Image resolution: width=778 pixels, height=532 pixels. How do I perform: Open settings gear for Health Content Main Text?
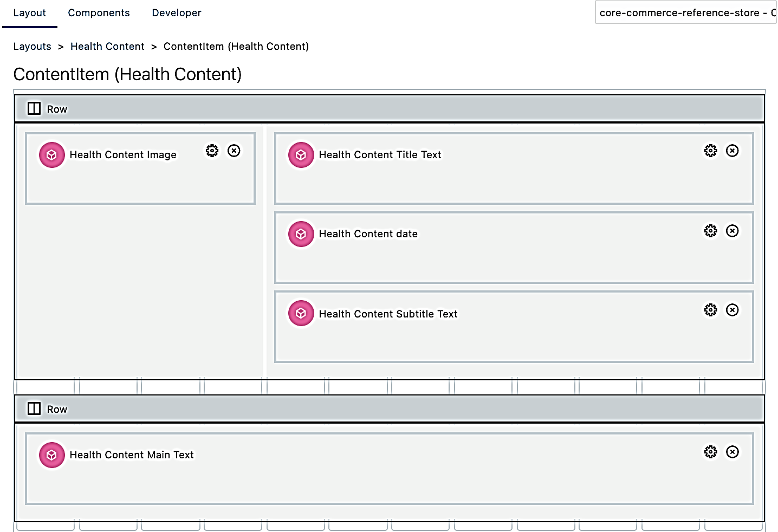pyautogui.click(x=710, y=452)
